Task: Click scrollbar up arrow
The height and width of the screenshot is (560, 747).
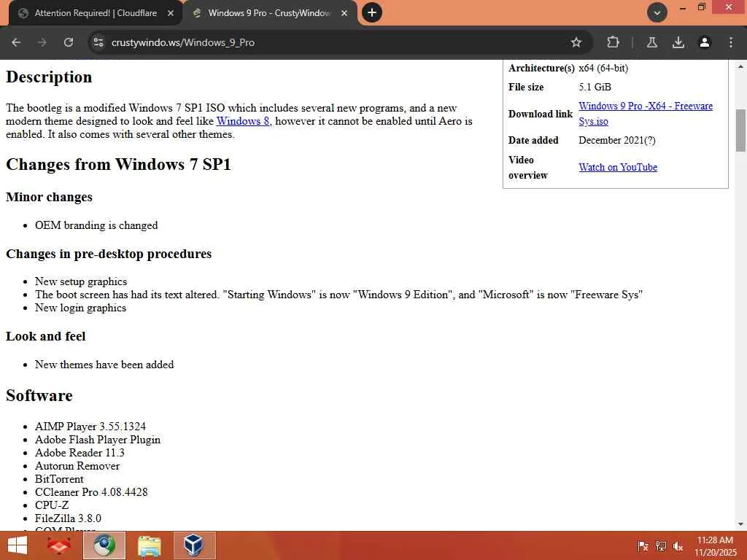Action: (x=740, y=66)
